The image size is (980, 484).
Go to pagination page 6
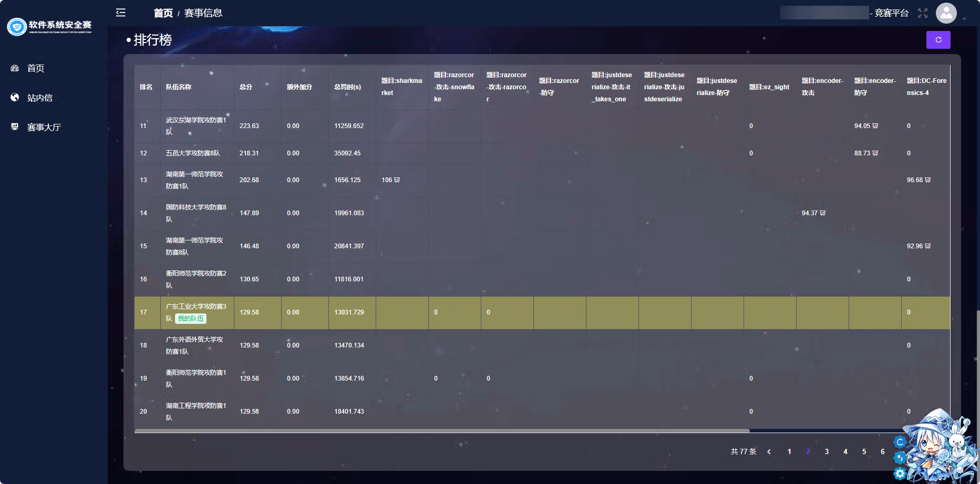click(883, 451)
